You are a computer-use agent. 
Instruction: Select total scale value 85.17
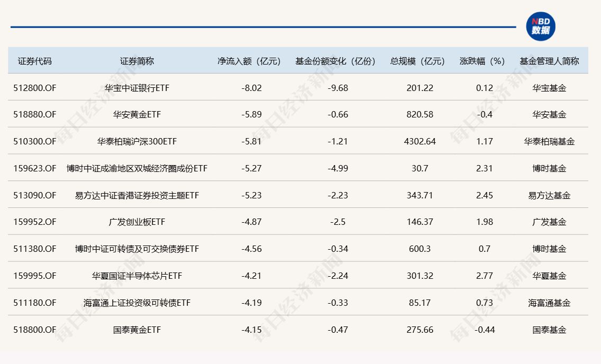pos(420,303)
